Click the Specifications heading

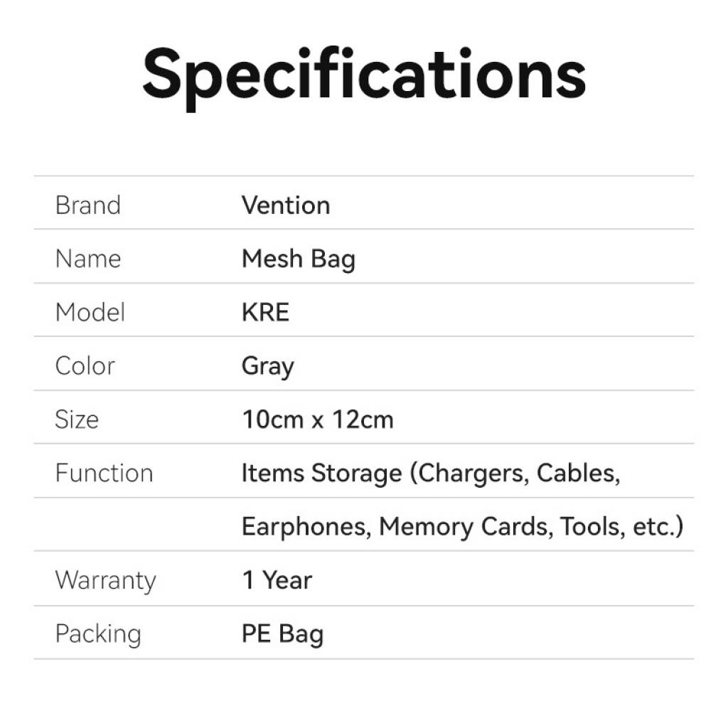tap(364, 75)
